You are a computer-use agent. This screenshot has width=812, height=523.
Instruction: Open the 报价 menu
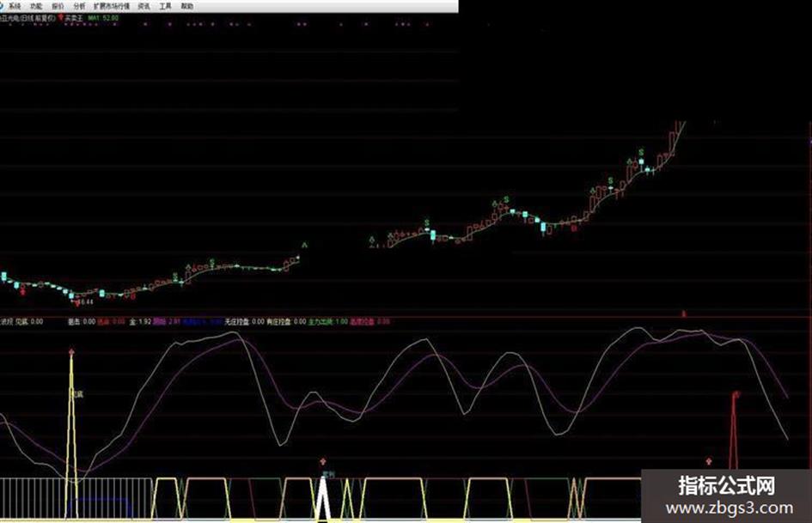[x=58, y=6]
